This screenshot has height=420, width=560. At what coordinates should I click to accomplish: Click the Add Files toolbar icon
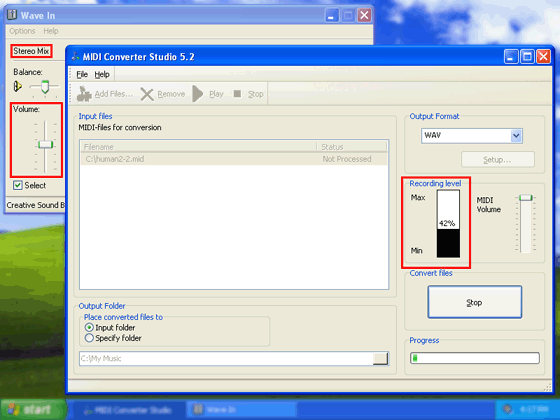pos(84,94)
